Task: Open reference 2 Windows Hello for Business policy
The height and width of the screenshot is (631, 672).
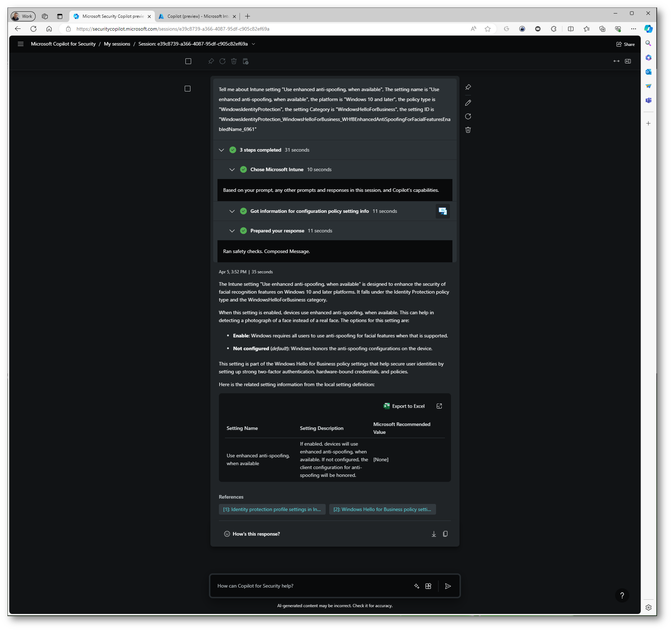Action: click(x=382, y=509)
